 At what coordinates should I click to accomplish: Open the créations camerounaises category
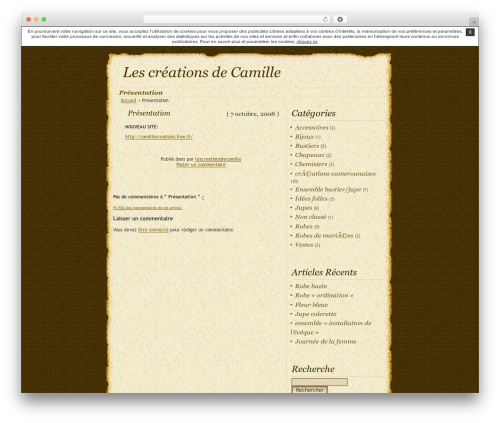(x=335, y=174)
